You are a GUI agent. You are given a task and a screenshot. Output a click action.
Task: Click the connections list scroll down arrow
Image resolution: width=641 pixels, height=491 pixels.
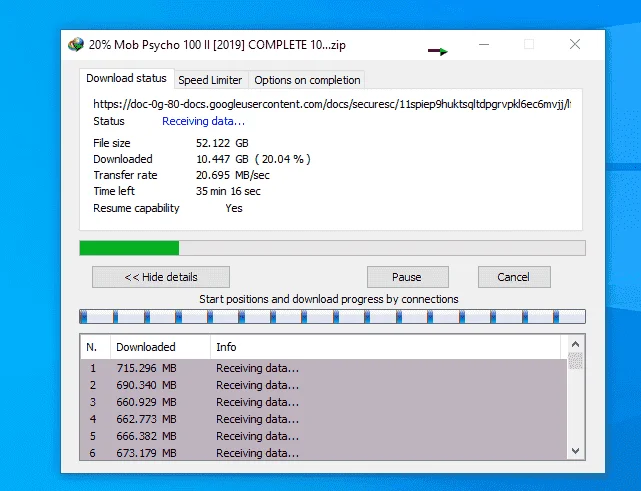pyautogui.click(x=576, y=451)
